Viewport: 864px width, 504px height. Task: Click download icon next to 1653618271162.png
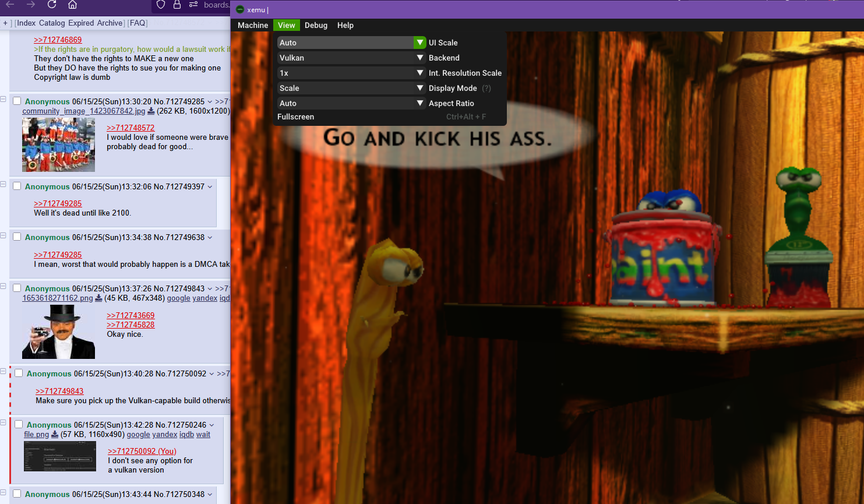(x=98, y=298)
